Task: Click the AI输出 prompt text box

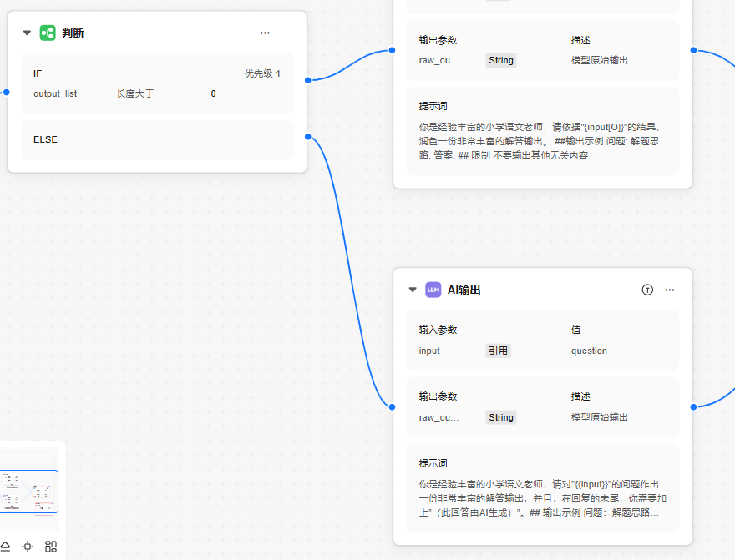Action: (542, 497)
